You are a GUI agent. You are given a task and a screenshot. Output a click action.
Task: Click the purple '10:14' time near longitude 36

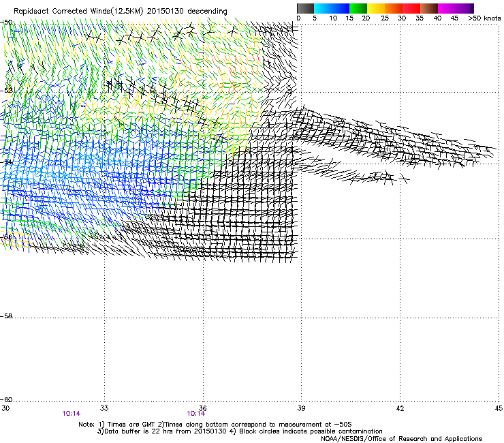pos(195,414)
